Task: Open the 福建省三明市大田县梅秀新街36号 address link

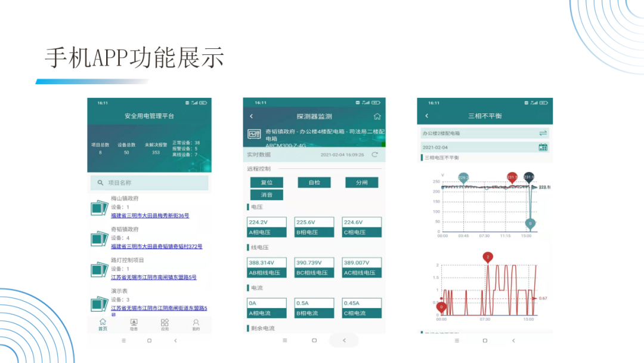Action: 151,215
